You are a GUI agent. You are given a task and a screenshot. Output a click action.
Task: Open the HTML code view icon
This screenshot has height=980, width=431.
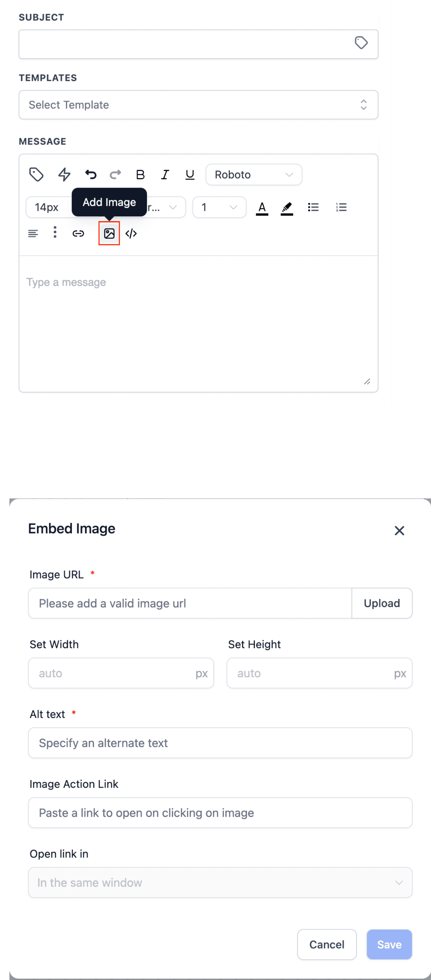(x=131, y=233)
